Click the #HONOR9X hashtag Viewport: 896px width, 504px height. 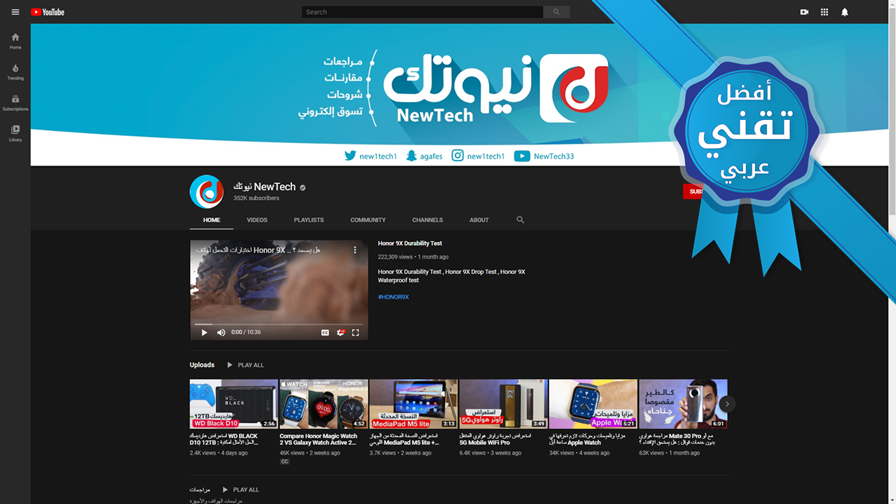[x=393, y=297]
